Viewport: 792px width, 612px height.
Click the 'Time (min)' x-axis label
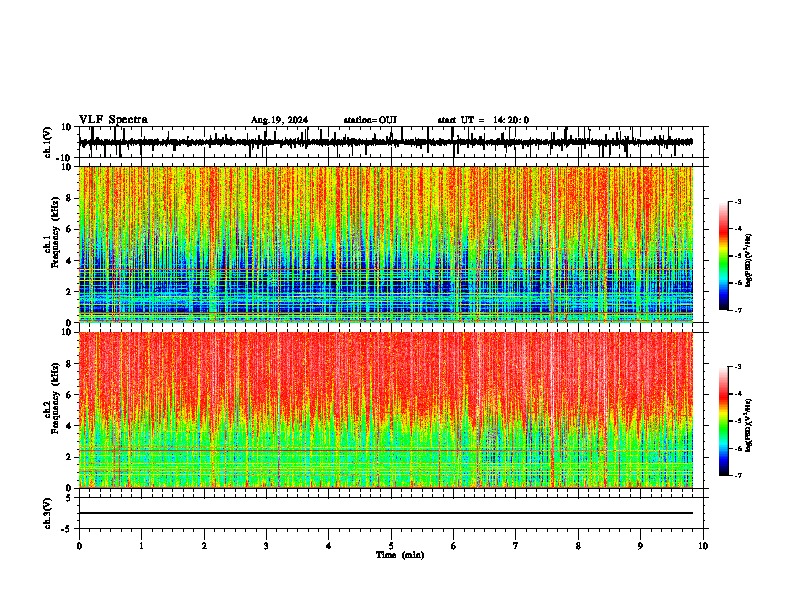click(x=400, y=555)
